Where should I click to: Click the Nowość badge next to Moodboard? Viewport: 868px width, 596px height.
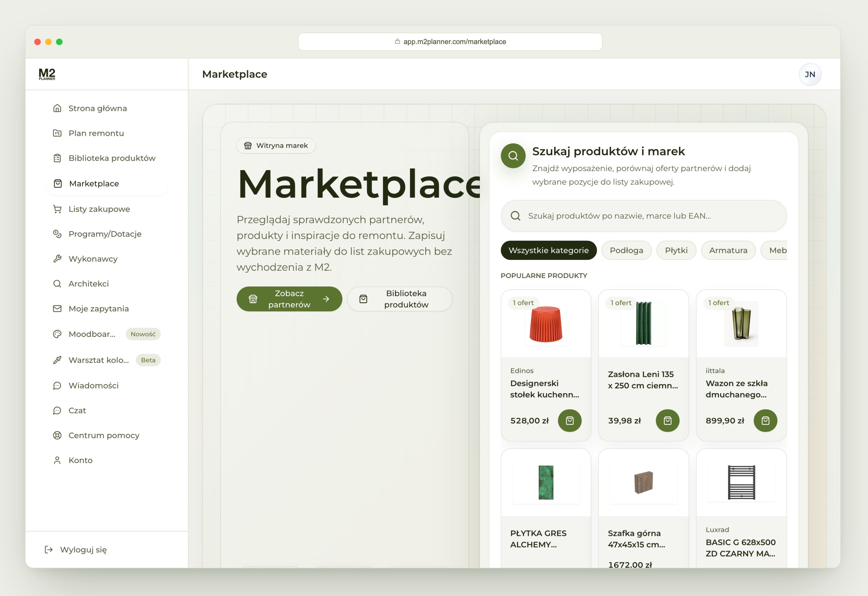(143, 334)
